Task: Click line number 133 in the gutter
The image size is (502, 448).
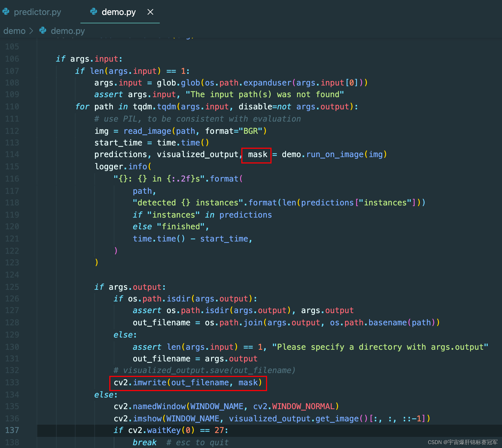Action: (x=12, y=382)
